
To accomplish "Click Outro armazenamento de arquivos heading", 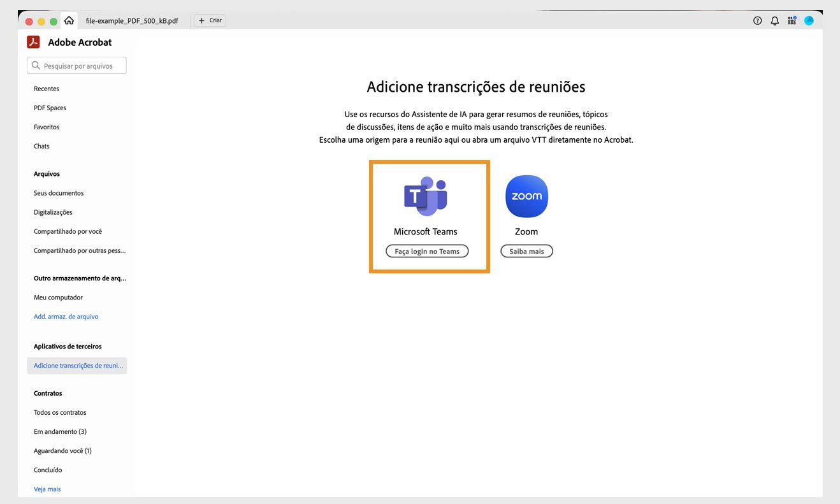I will (80, 278).
